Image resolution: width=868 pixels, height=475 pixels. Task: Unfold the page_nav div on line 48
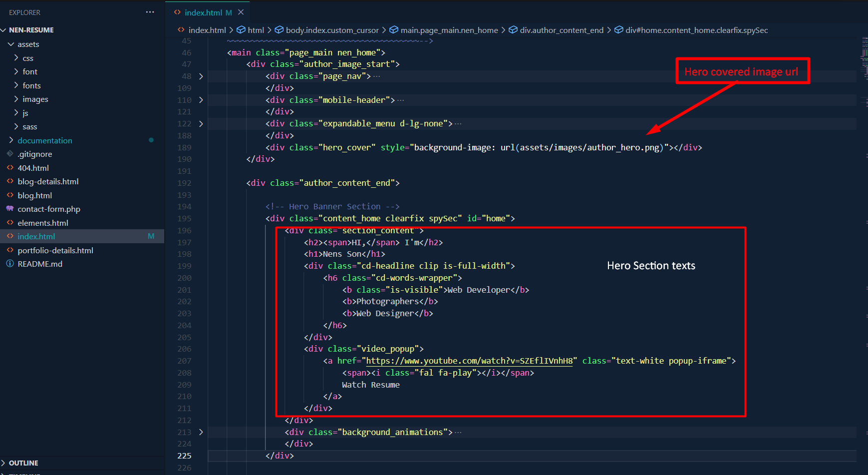[x=201, y=76]
